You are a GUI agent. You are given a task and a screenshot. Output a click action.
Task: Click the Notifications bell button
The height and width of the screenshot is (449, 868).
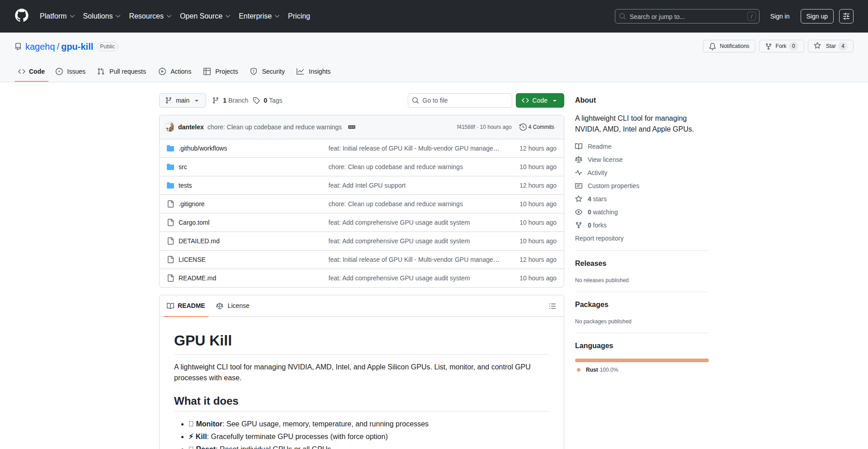tap(729, 46)
